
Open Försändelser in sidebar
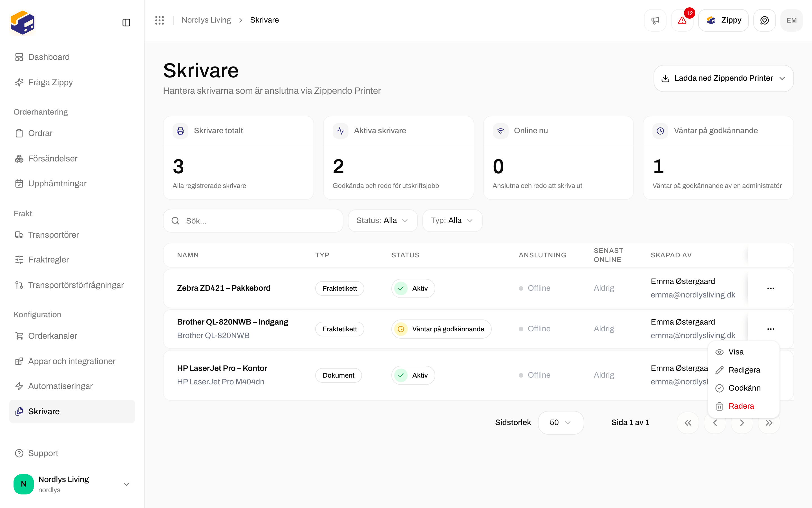click(72, 159)
